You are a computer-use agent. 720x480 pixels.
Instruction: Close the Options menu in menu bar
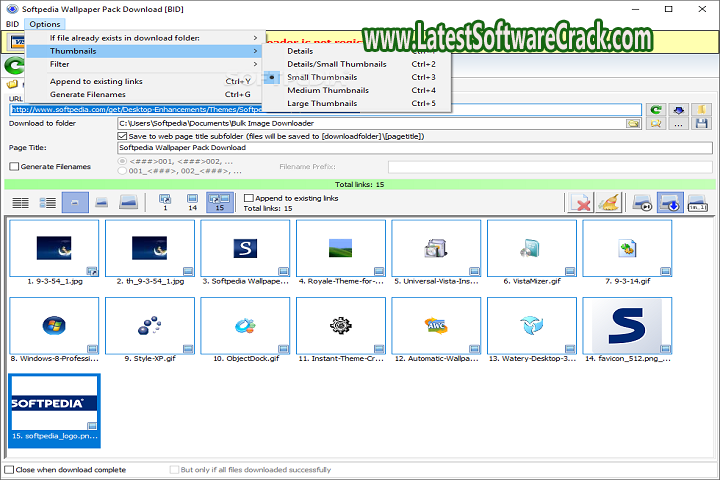coord(45,24)
